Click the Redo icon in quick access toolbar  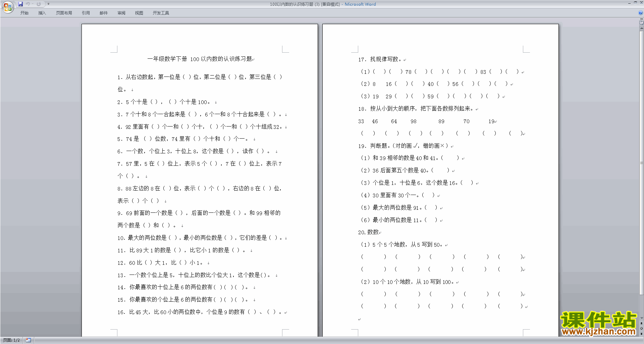[x=39, y=4]
